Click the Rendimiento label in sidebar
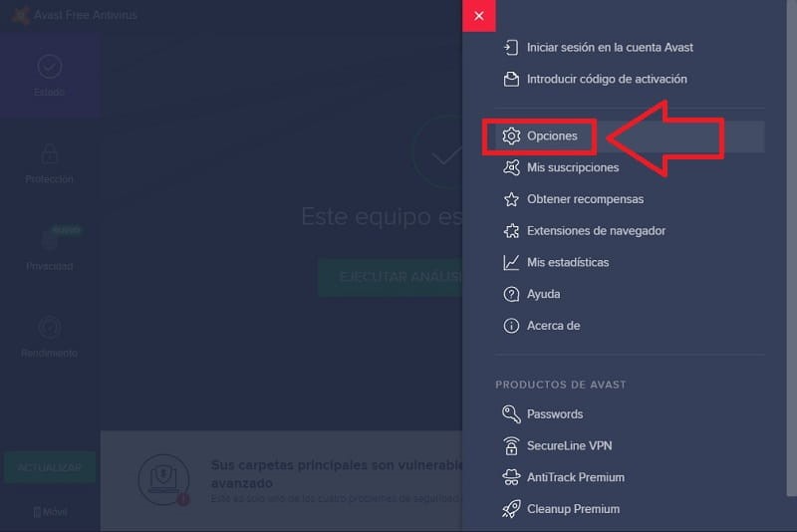Screen dimensions: 797x532 49,353
